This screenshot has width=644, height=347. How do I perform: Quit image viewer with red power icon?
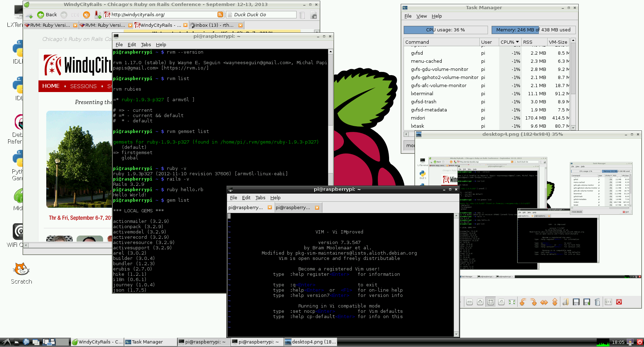(619, 302)
